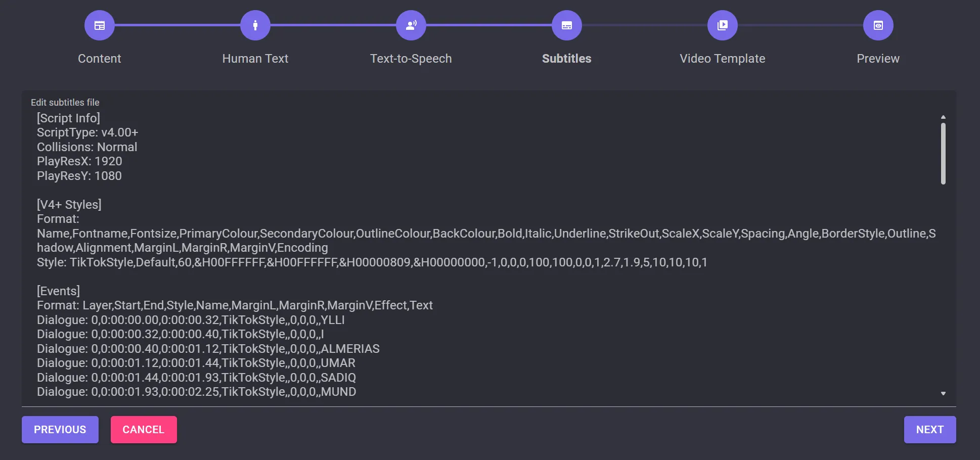Jump to the Video Template label

pyautogui.click(x=723, y=59)
